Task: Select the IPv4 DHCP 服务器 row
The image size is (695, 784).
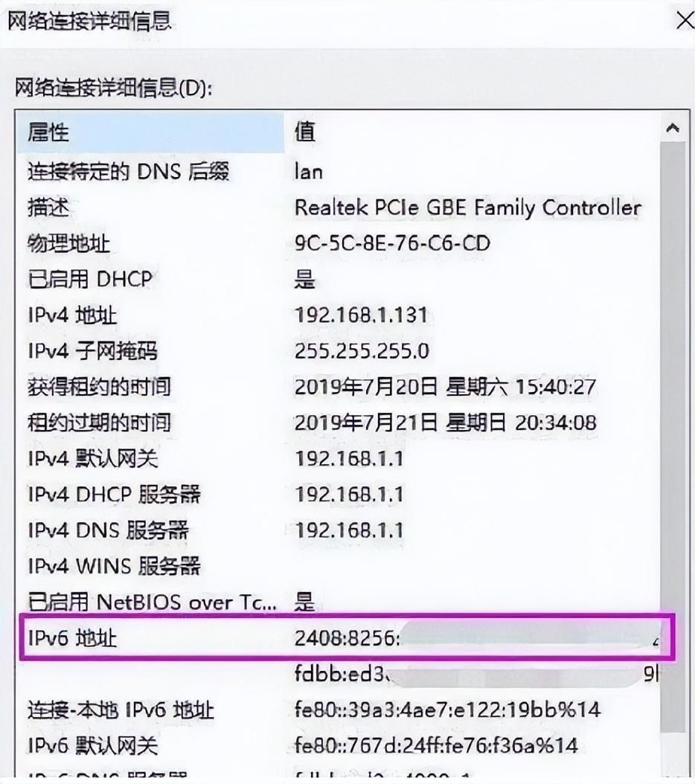Action: coord(339,495)
